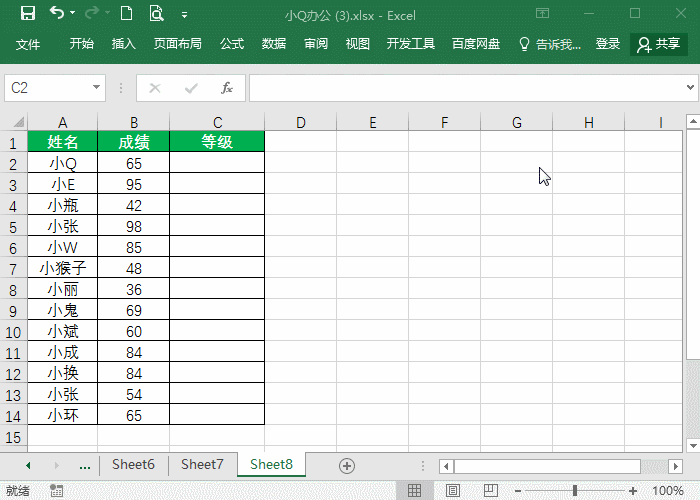Switch to the 视图 tab

358,44
